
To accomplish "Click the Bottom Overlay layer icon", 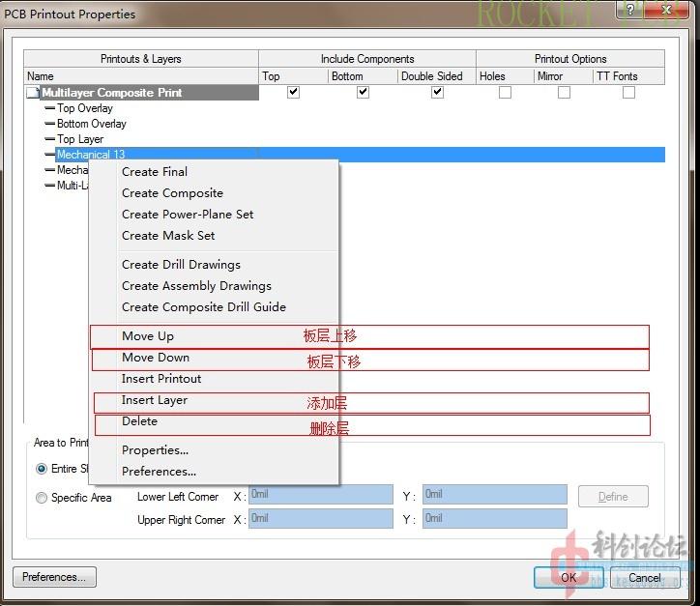I will coord(50,124).
